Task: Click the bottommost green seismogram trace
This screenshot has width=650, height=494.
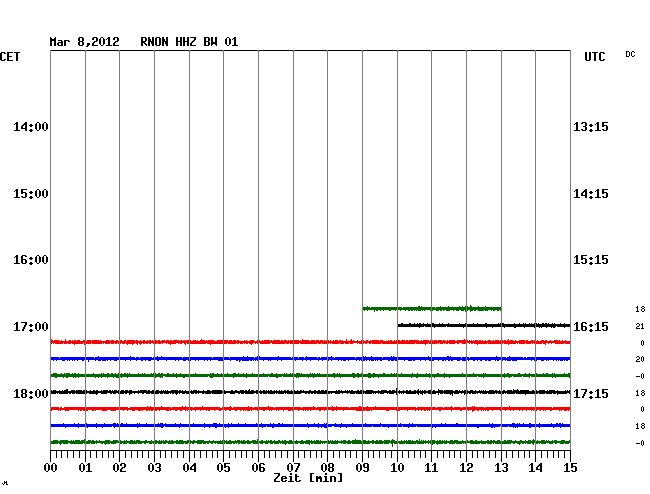Action: 310,442
